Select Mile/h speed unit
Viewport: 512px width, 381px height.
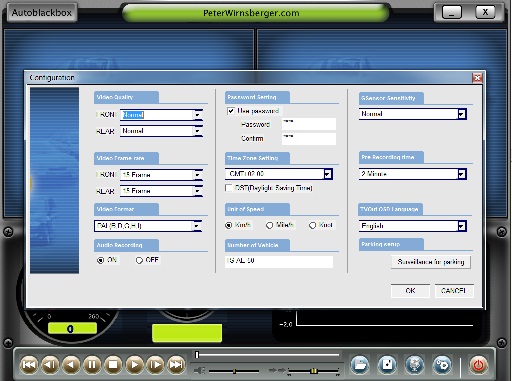coord(269,225)
